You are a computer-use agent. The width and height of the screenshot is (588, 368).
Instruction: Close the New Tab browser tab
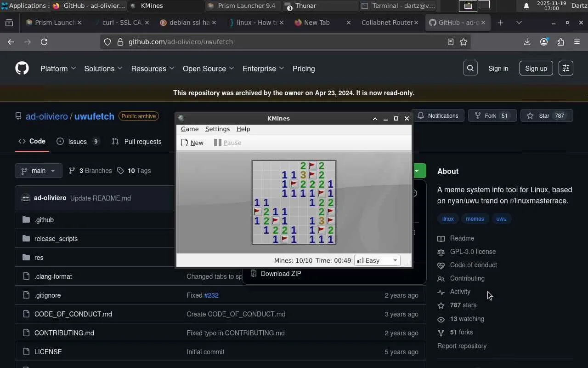(349, 23)
